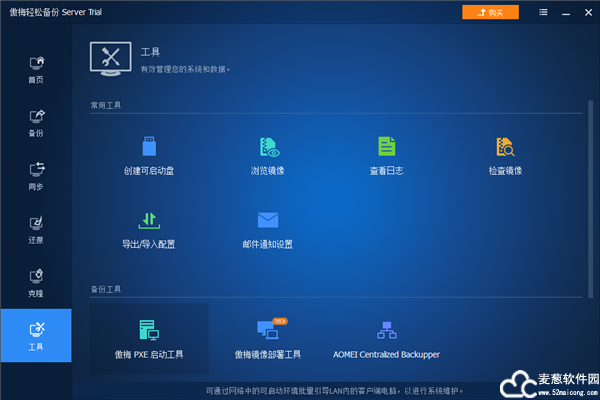Open the 傲梅镜像部署工具 image deploy tool
The width and height of the screenshot is (600, 400).
267,338
